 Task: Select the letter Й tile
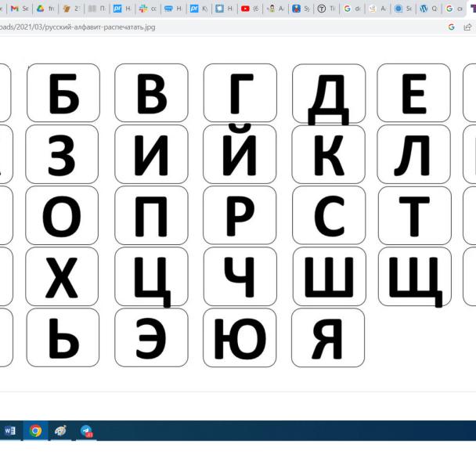coord(240,153)
